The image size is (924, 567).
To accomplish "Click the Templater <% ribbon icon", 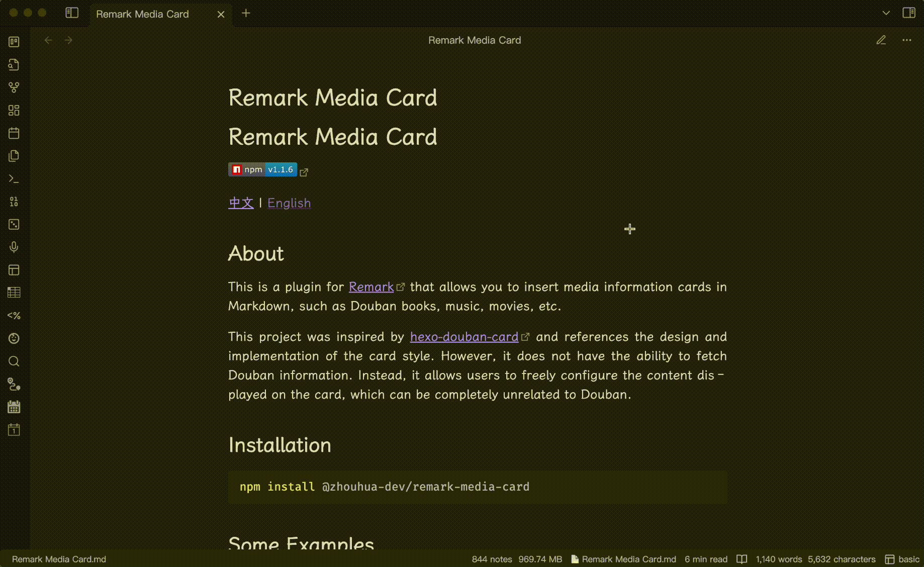I will 14,316.
